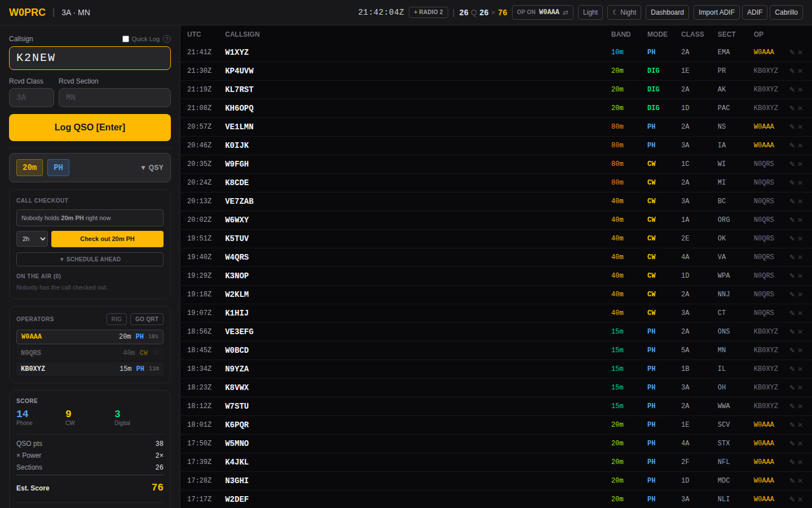Screen dimensions: 812x508
Task: Expand the Schedule Ahead section
Action: point(90,259)
